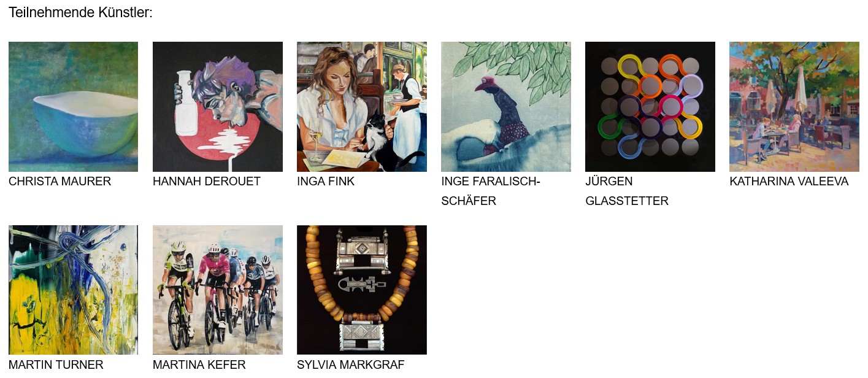Screen dimensions: 868x378
Task: Click the Teilnehmende Künstler heading
Action: click(80, 12)
